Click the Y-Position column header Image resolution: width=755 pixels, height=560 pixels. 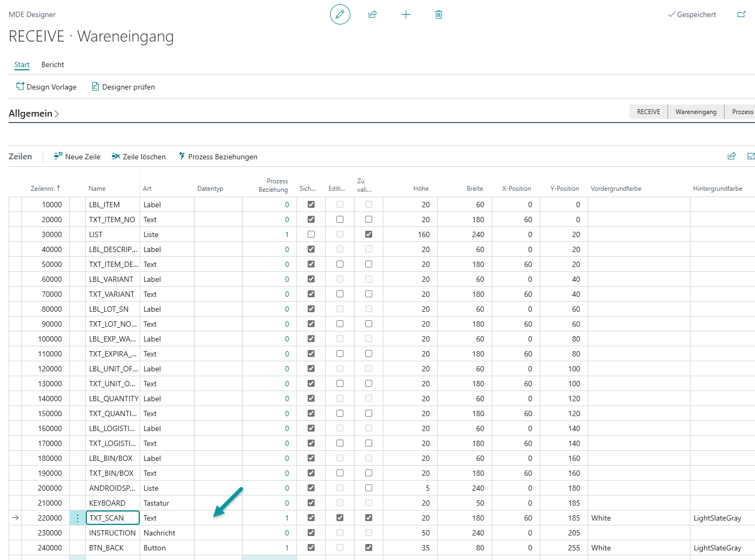pyautogui.click(x=565, y=189)
